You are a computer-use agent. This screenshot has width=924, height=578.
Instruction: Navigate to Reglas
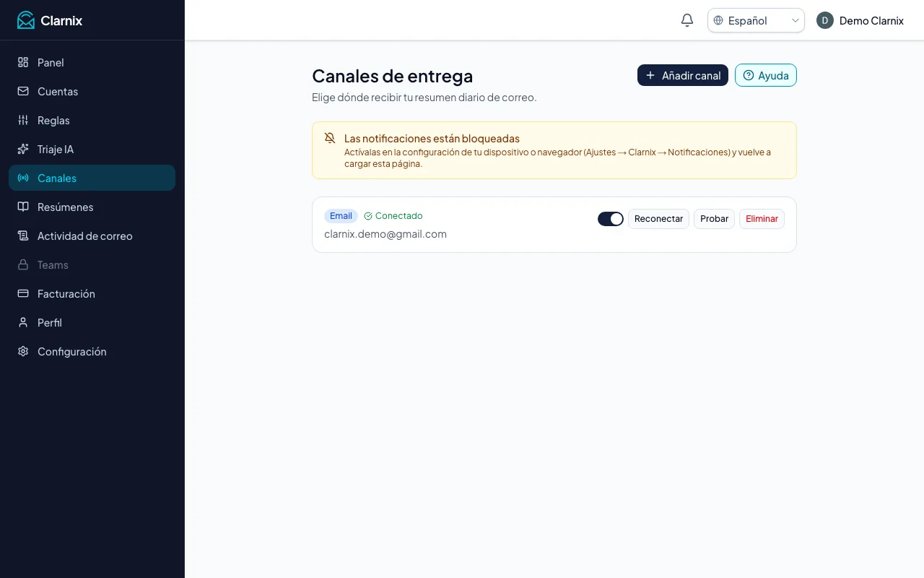92,120
